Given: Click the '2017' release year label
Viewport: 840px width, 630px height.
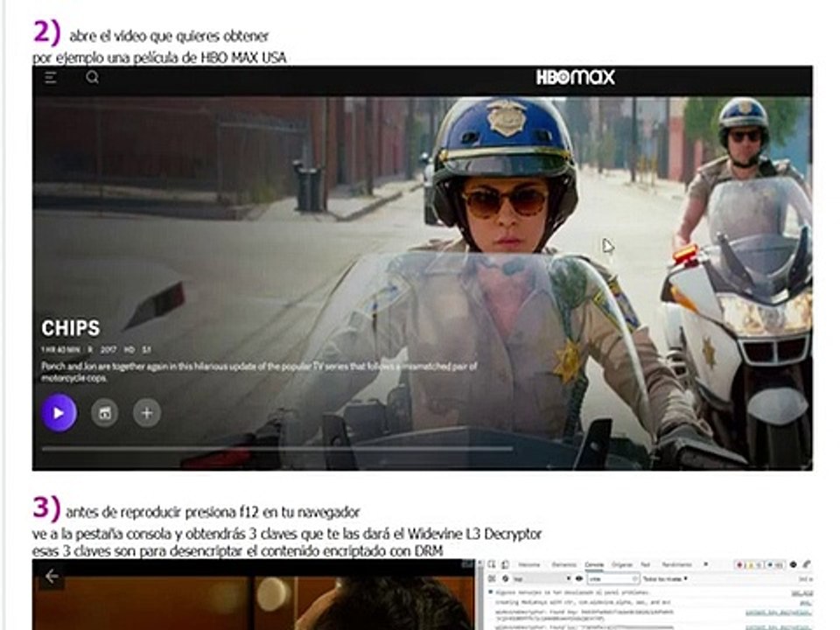Looking at the screenshot, I should (108, 350).
